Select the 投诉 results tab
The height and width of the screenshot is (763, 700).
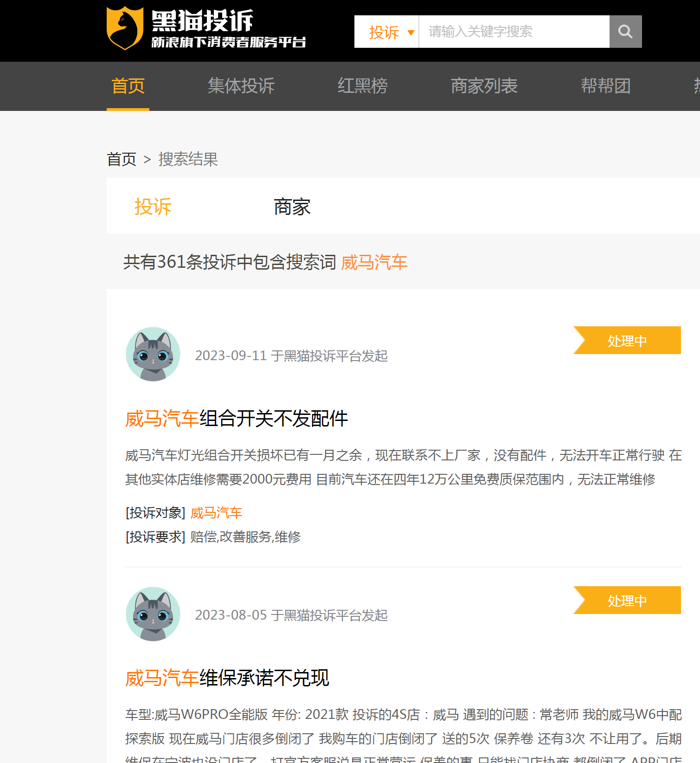[x=153, y=207]
